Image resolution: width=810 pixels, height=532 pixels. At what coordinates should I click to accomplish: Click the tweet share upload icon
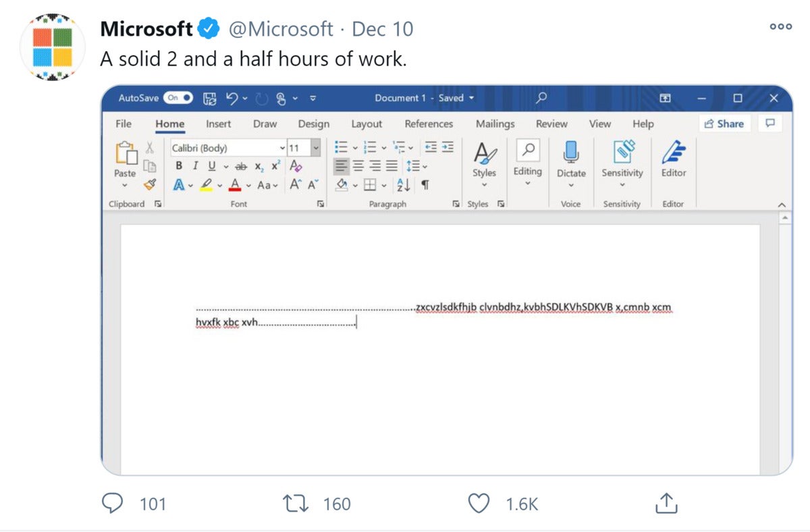tap(665, 502)
